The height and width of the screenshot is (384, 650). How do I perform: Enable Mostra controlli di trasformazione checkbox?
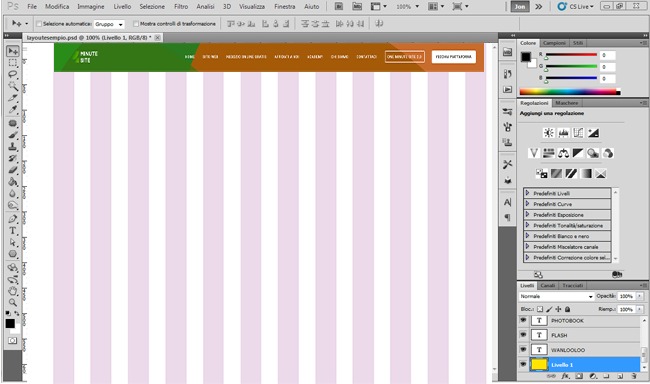[136, 24]
